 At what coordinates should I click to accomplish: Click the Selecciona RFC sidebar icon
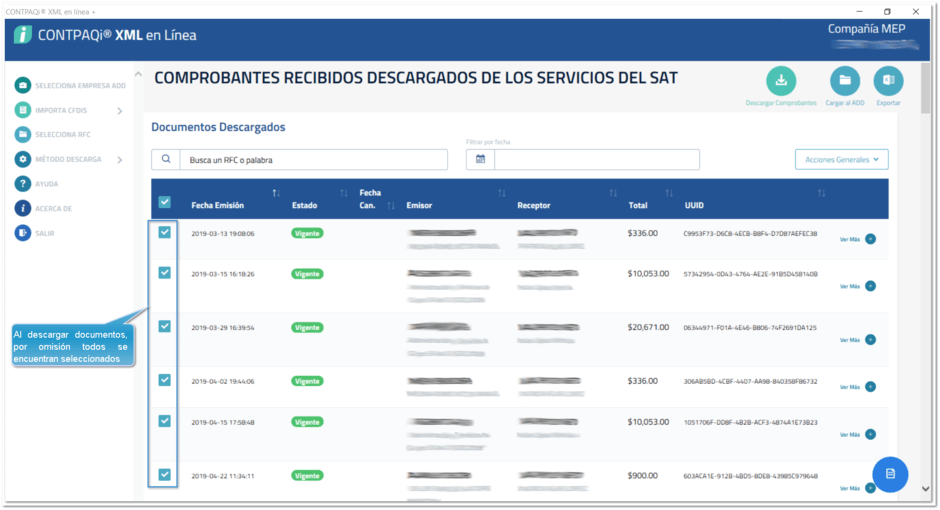coord(23,134)
